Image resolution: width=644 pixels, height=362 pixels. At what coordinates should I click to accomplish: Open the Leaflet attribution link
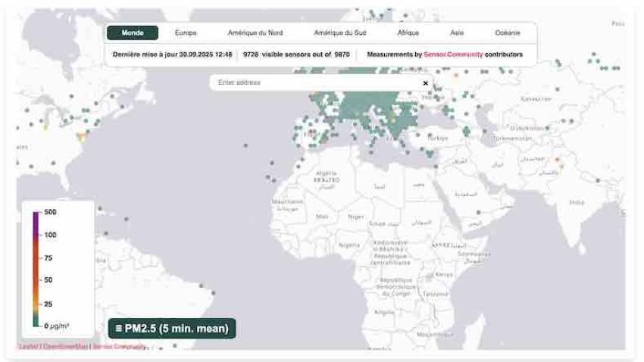[x=28, y=346]
